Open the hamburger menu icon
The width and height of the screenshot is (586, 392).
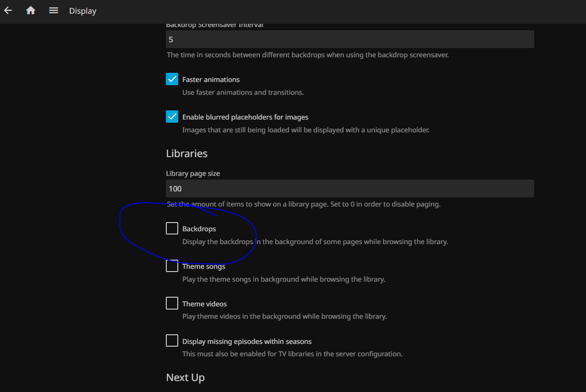click(x=54, y=11)
